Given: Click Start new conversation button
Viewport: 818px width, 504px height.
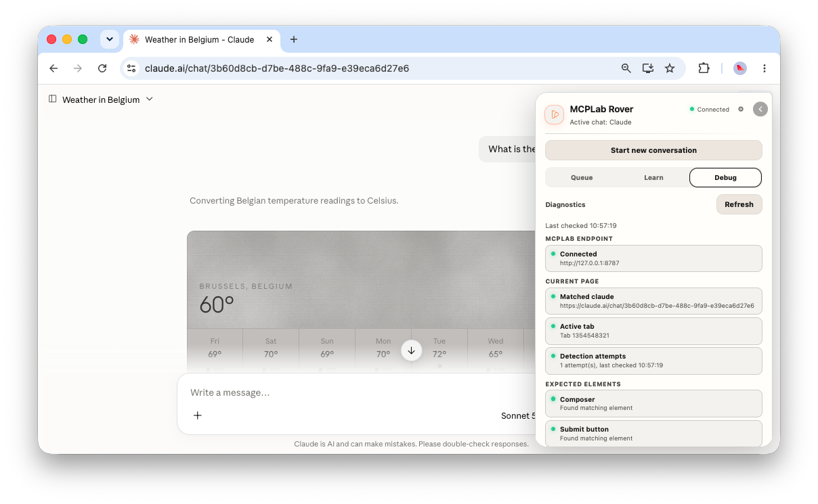Looking at the screenshot, I should (653, 150).
